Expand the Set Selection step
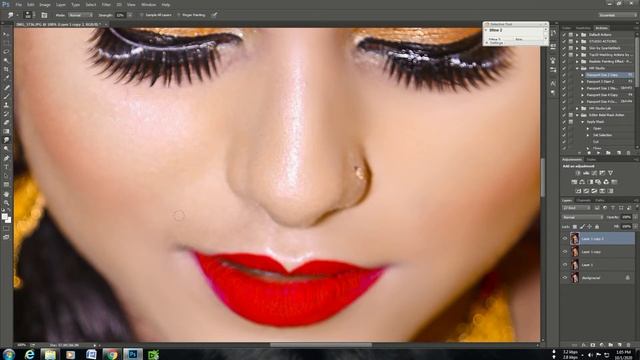This screenshot has width=640, height=360. (588, 135)
